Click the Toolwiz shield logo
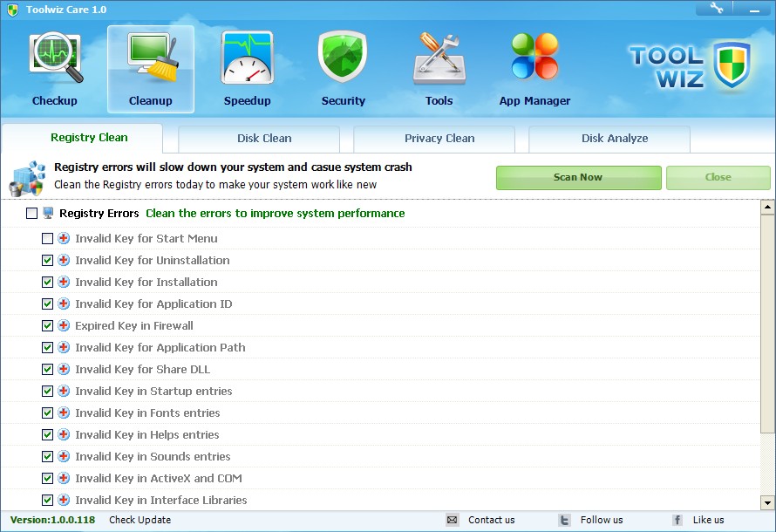Image resolution: width=776 pixels, height=532 pixels. (x=732, y=65)
